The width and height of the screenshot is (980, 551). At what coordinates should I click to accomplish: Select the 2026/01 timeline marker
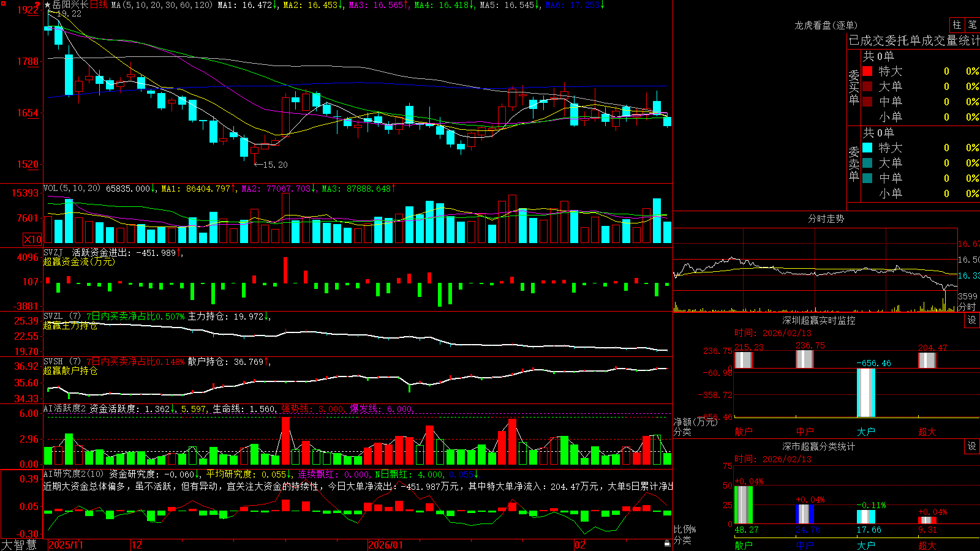[386, 545]
